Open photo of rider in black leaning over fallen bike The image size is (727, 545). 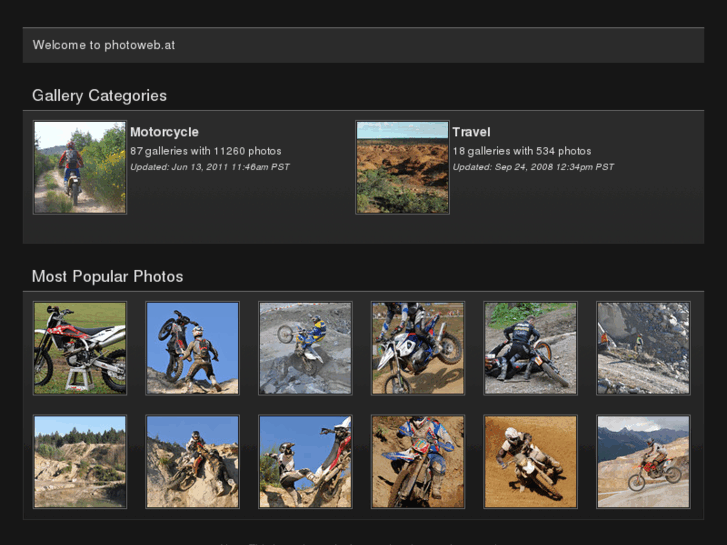pyautogui.click(x=531, y=348)
